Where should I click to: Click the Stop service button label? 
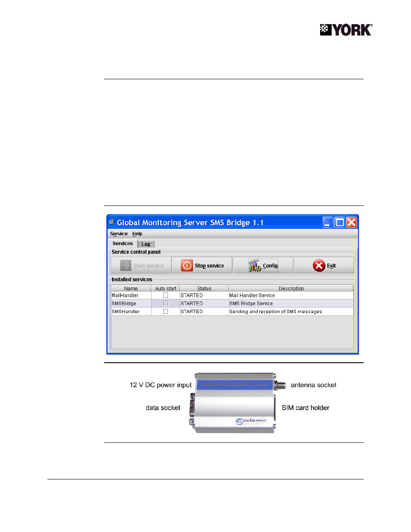(x=209, y=266)
